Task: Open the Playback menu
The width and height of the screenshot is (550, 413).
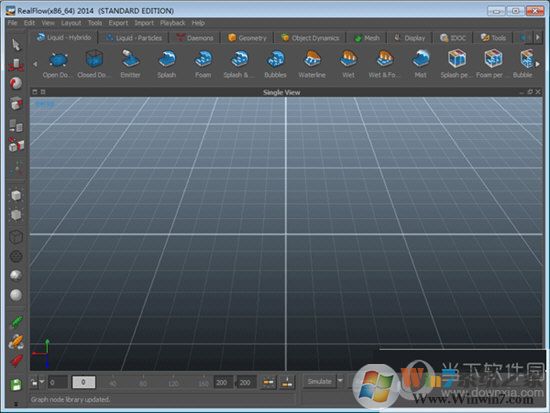Action: (x=173, y=23)
